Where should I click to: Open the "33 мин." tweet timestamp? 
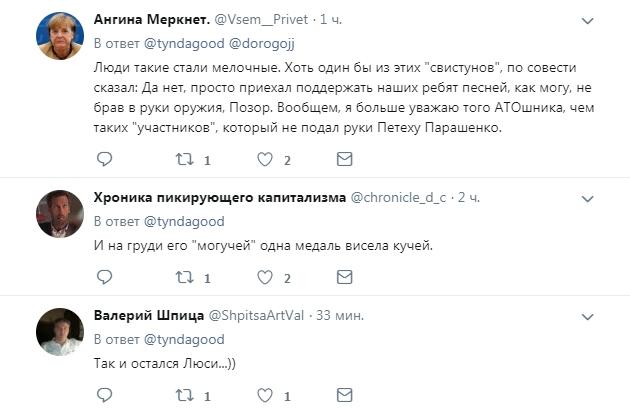(339, 315)
